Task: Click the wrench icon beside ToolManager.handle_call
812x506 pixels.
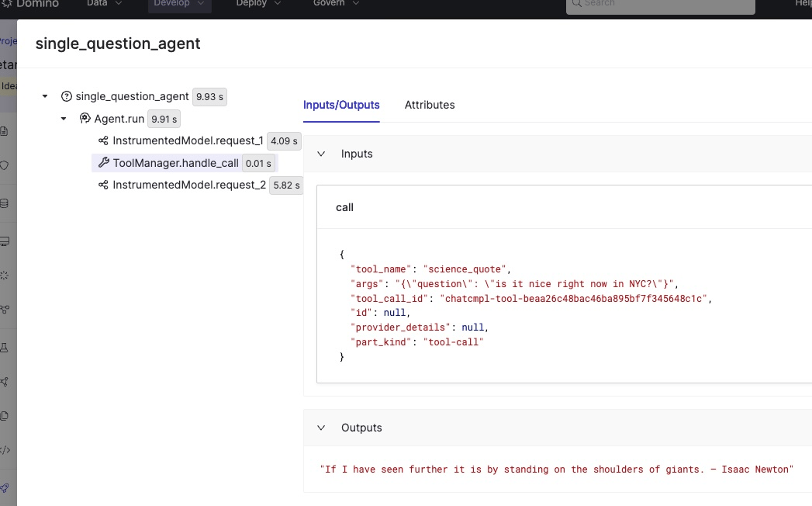Action: 104,163
